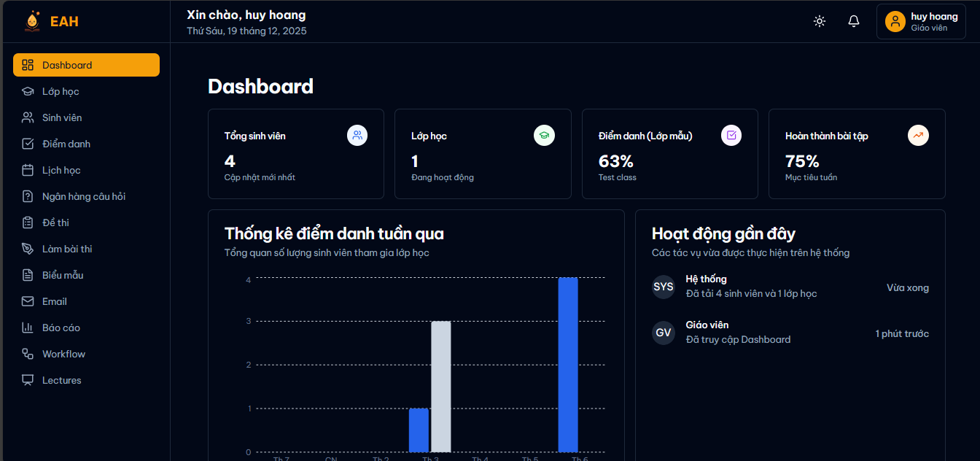Click the "Hoạt động gần đây" heading
Screen dimensions: 980x461
coord(723,233)
